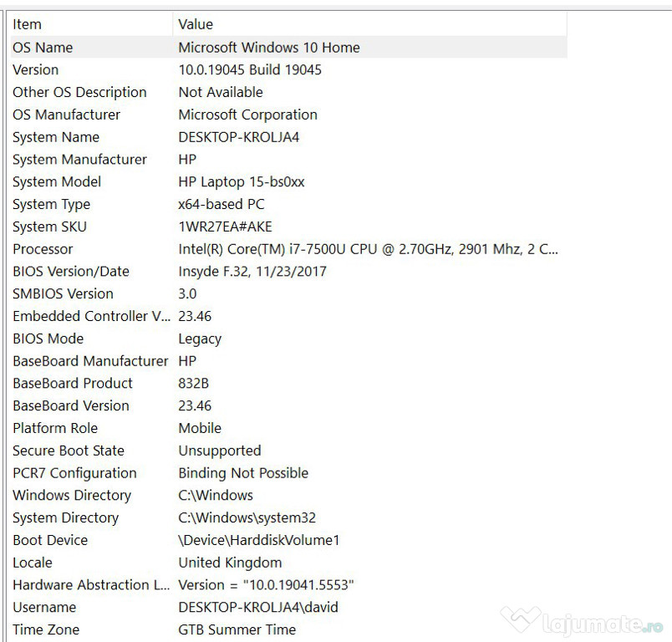Select the OS Manufacturer row
This screenshot has height=642, width=672.
point(289,115)
